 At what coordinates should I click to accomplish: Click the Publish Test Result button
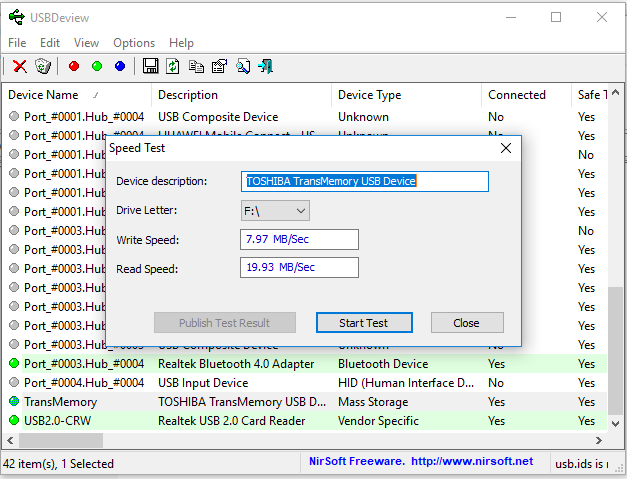[x=225, y=323]
